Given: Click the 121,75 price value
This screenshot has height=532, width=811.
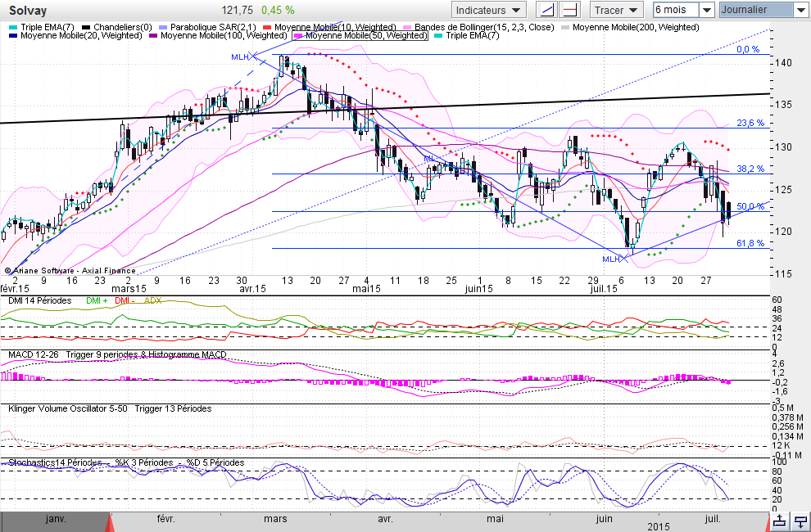Looking at the screenshot, I should point(238,11).
